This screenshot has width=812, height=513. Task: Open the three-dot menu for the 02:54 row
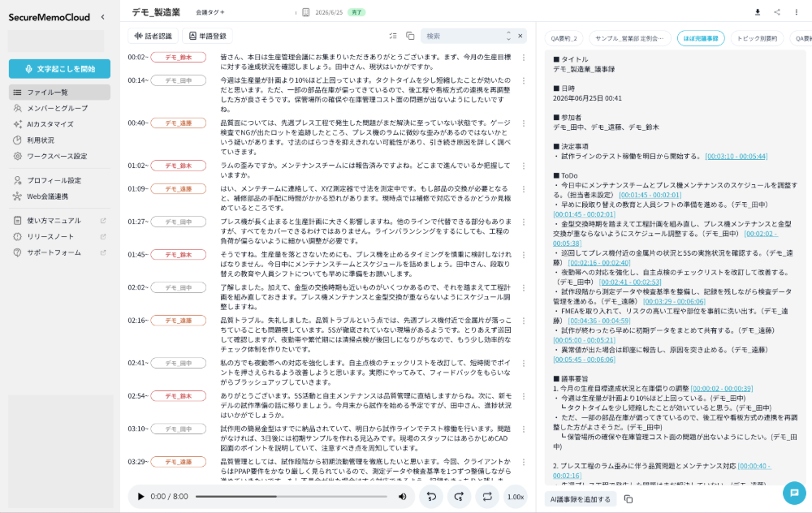(x=524, y=396)
